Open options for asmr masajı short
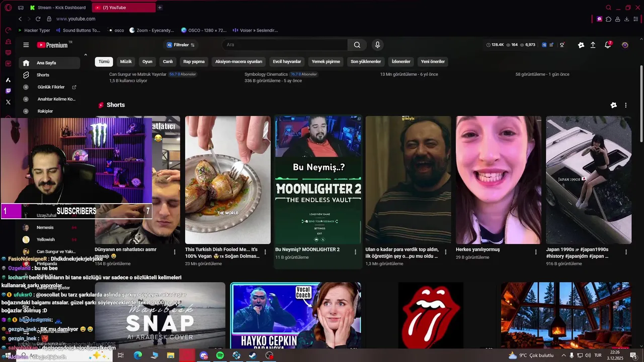The image size is (644, 362). tap(175, 252)
